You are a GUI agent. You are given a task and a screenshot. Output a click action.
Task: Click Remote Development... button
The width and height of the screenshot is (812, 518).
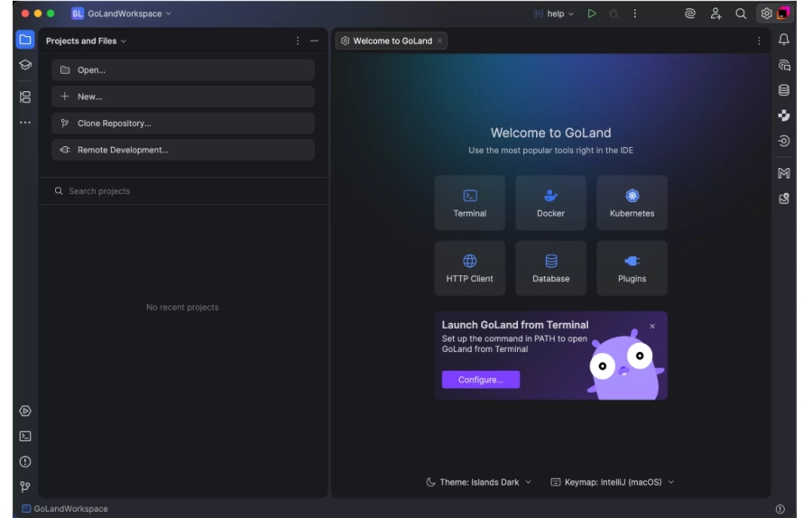183,150
